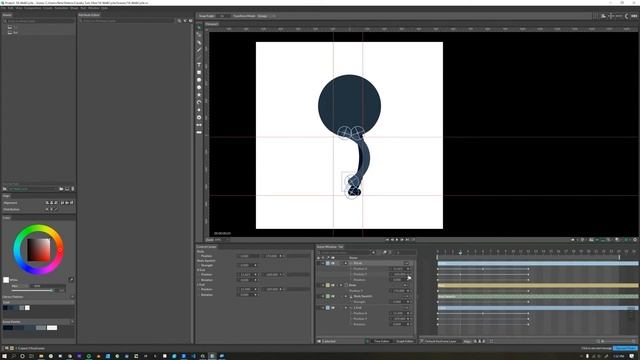Open the Snap Pixel dropdown in the viewport bar
Viewport: 640px width, 360px height.
tap(223, 16)
